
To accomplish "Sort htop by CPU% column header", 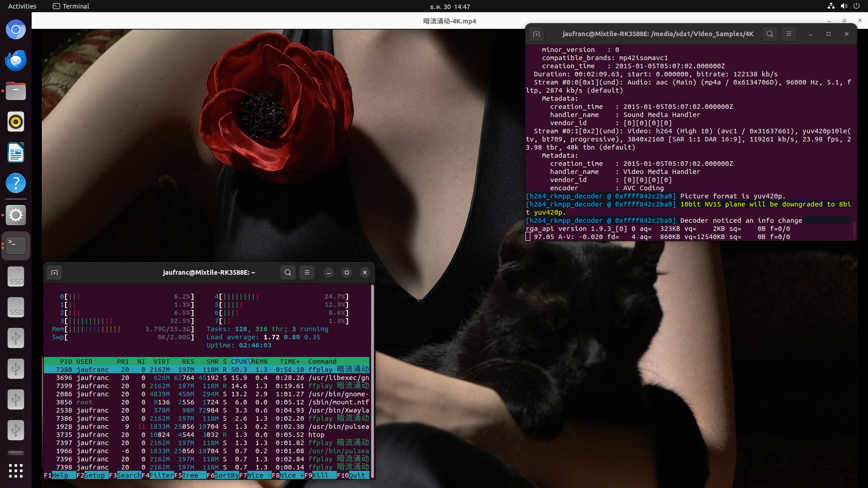I will pyautogui.click(x=241, y=361).
